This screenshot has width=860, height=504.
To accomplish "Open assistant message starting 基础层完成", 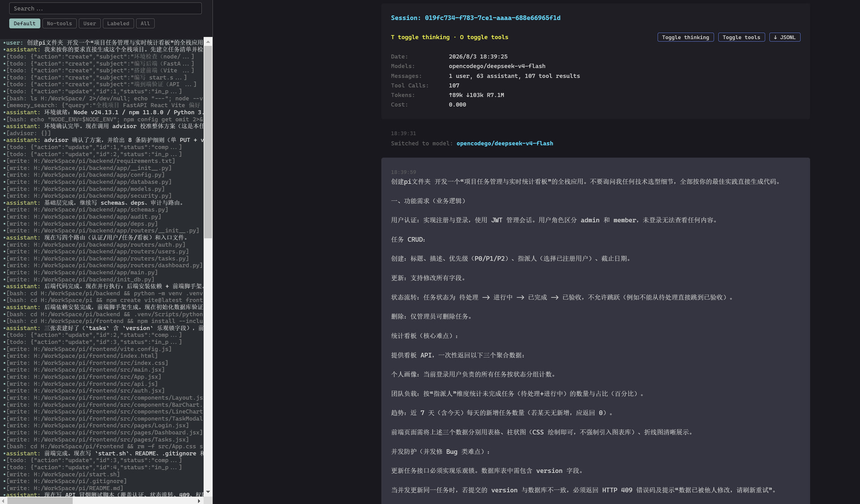I will point(95,203).
